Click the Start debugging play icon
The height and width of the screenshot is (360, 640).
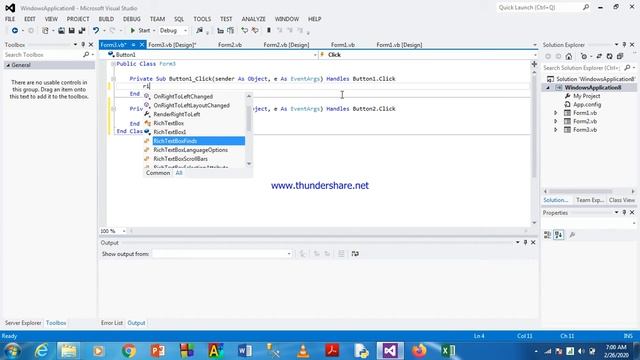133,31
